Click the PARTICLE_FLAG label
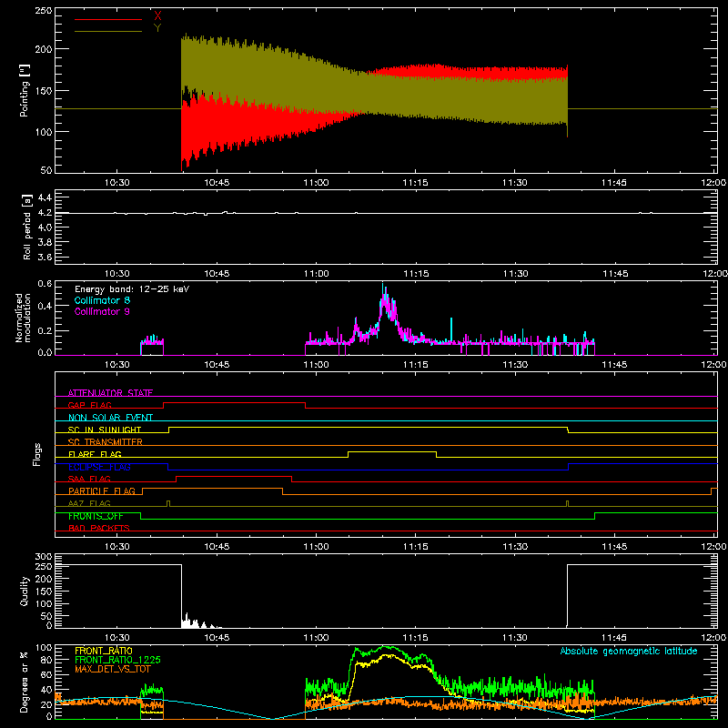Image resolution: width=728 pixels, height=728 pixels. [x=102, y=490]
